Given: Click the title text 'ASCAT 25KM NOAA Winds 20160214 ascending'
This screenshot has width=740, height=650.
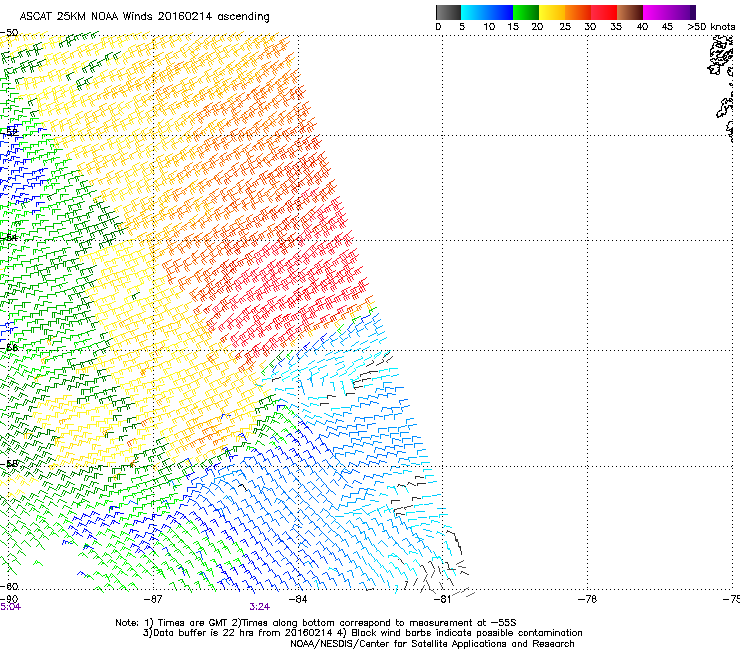Looking at the screenshot, I should (x=144, y=16).
